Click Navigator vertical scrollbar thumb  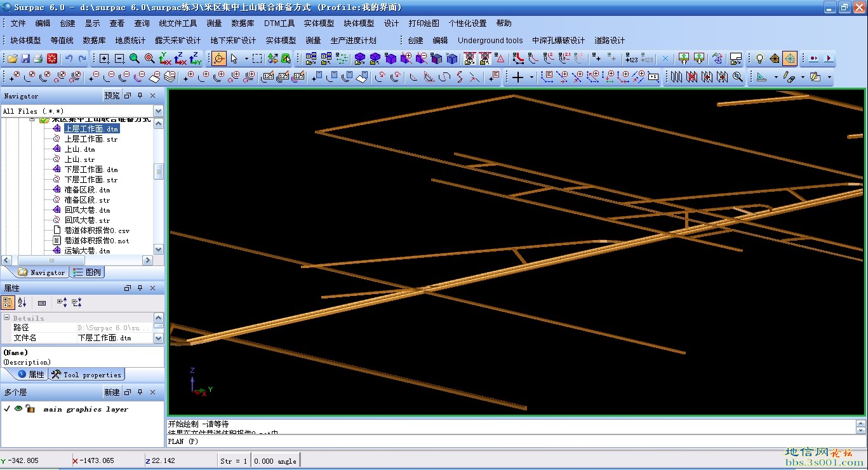(158, 171)
